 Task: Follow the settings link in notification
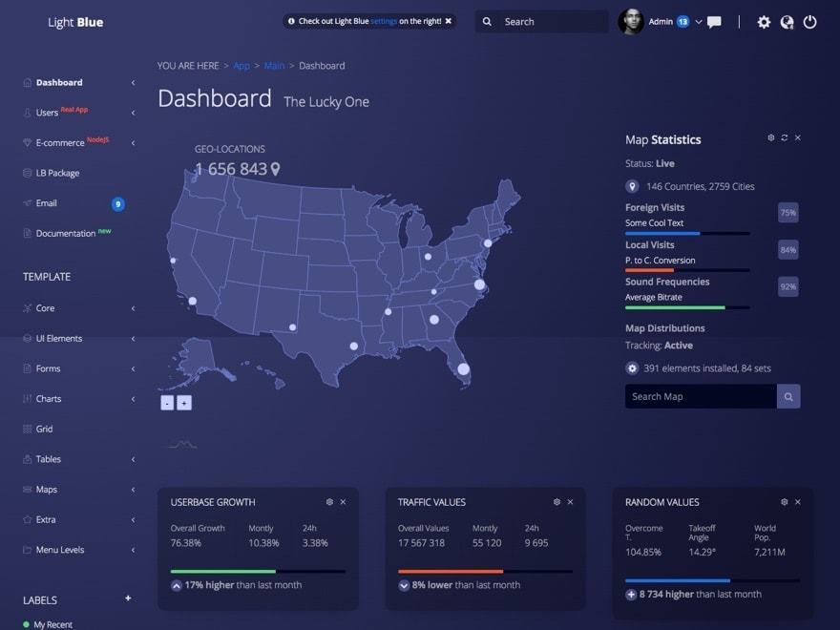point(384,21)
